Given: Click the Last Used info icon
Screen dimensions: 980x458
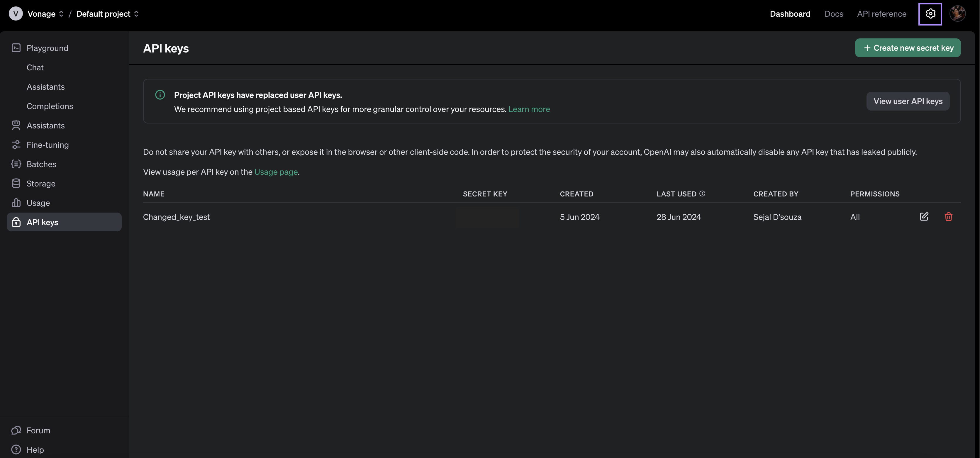Looking at the screenshot, I should (702, 194).
